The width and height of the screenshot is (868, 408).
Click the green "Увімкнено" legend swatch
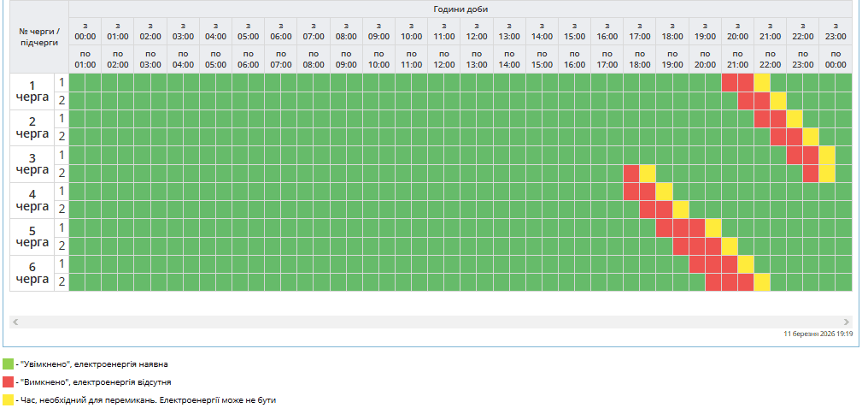click(x=9, y=364)
